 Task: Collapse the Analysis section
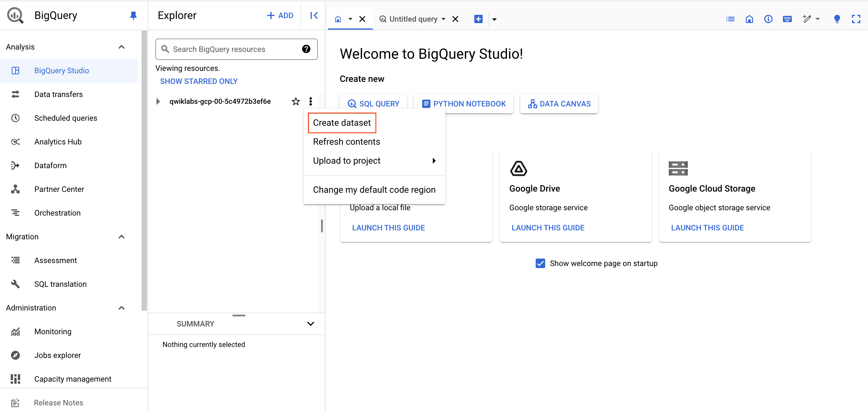(121, 47)
